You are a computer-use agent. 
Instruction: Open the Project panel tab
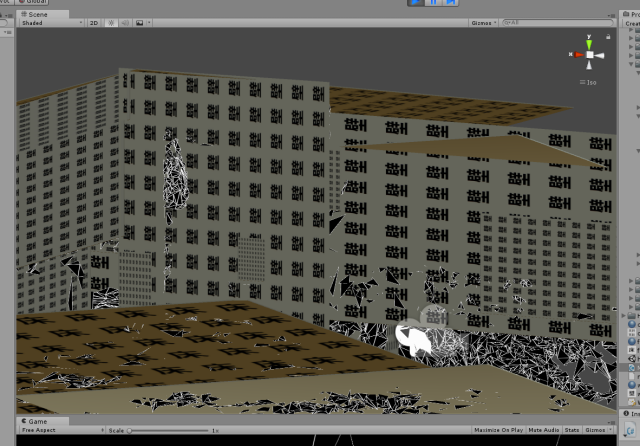pyautogui.click(x=631, y=14)
